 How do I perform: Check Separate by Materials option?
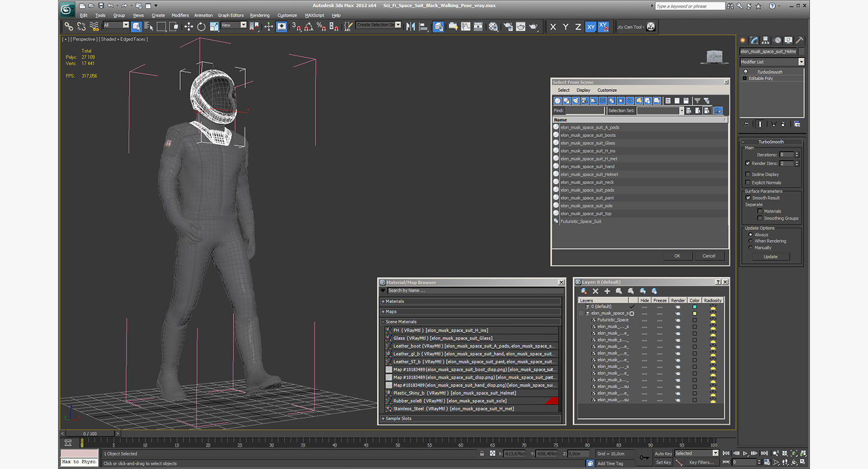pyautogui.click(x=760, y=211)
